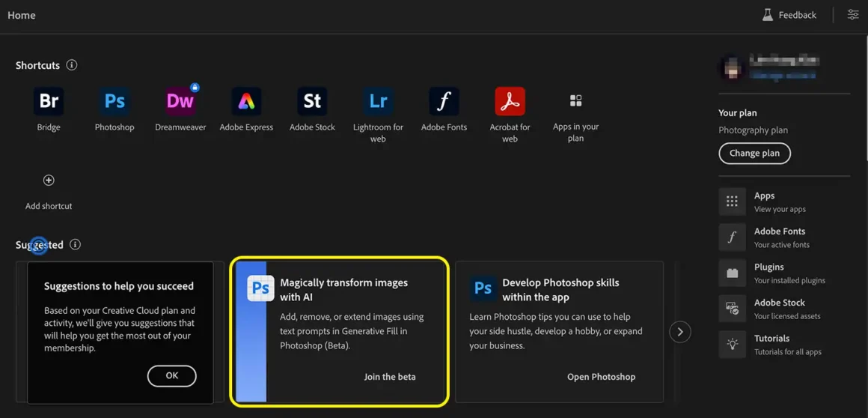
Task: Click the Plugins icon in sidebar
Action: tap(733, 273)
